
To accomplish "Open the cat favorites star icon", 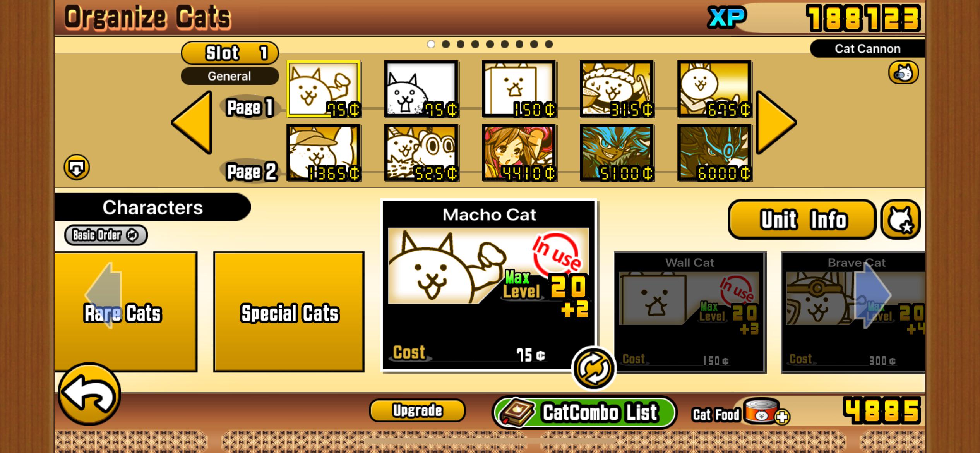I will click(x=901, y=219).
